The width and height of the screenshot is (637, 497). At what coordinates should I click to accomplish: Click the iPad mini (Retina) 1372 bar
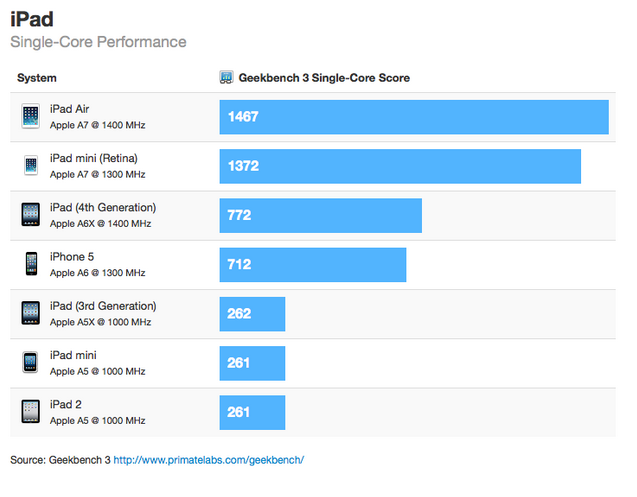point(400,166)
